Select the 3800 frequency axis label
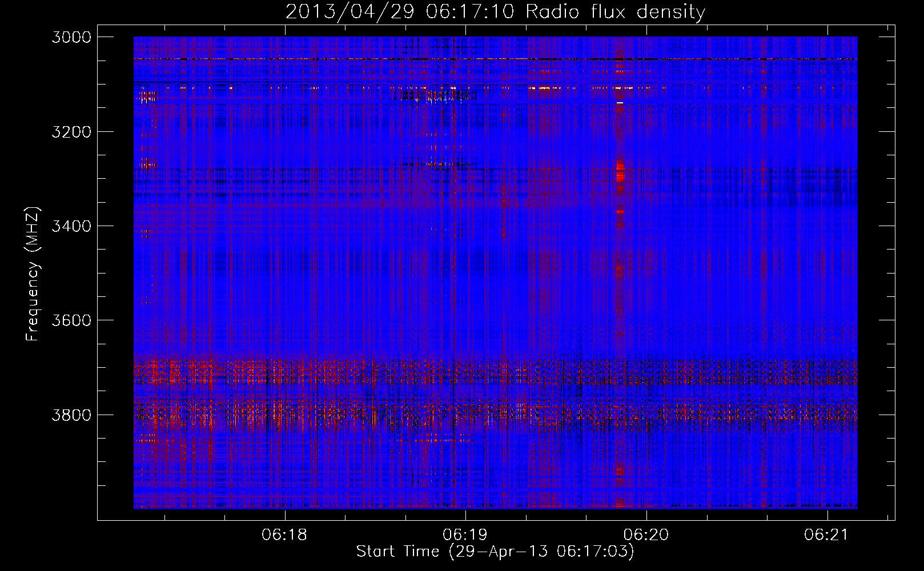The image size is (924, 571). click(x=71, y=415)
